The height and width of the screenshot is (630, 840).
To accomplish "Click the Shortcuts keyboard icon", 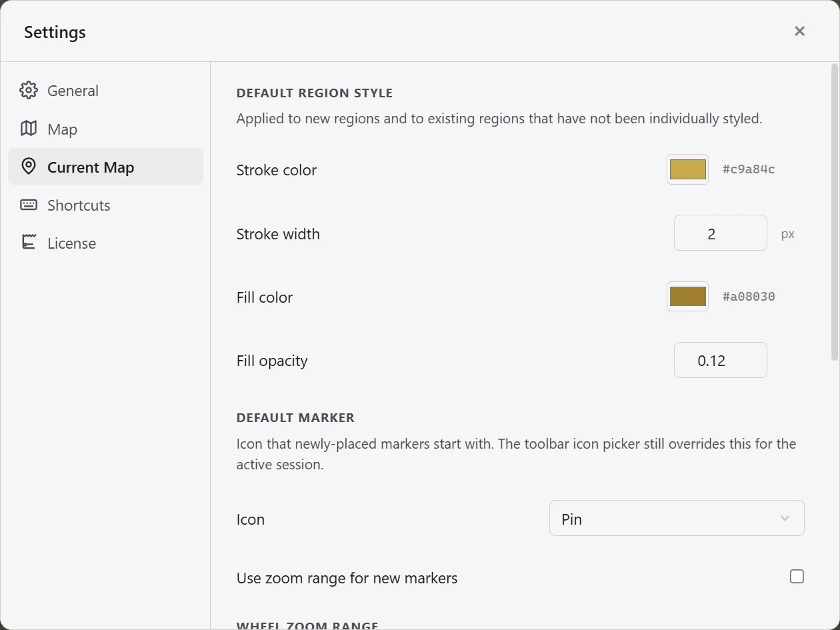I will [x=29, y=205].
